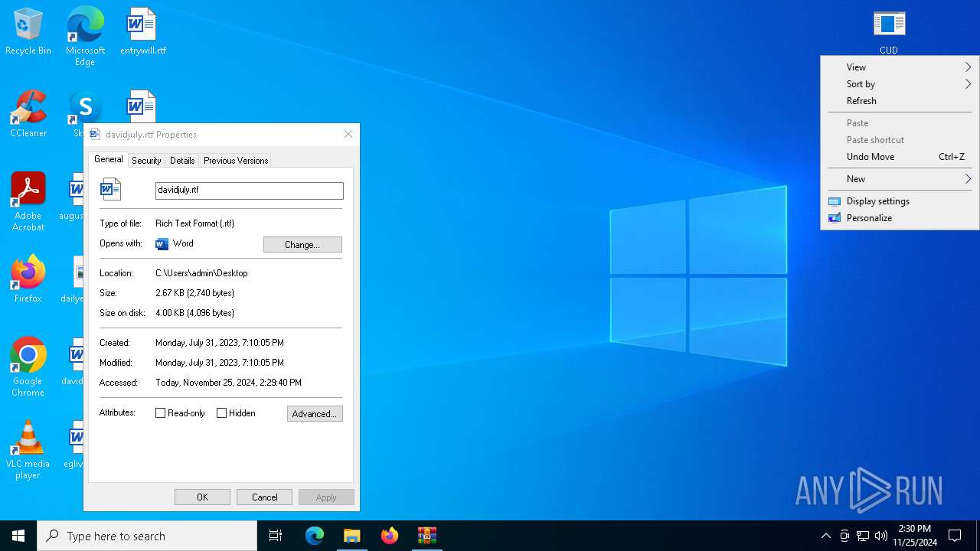Toggle the Read-only attribute checkbox

point(161,413)
